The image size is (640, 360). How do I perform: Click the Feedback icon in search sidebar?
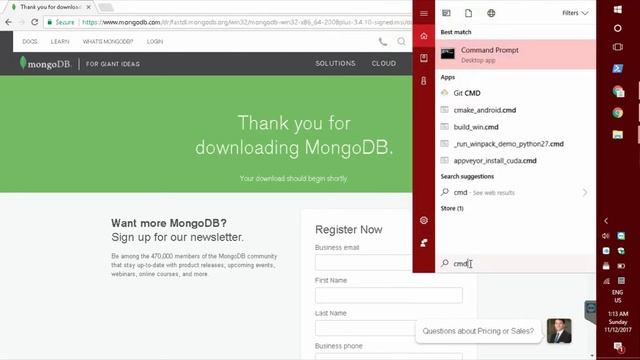click(424, 243)
